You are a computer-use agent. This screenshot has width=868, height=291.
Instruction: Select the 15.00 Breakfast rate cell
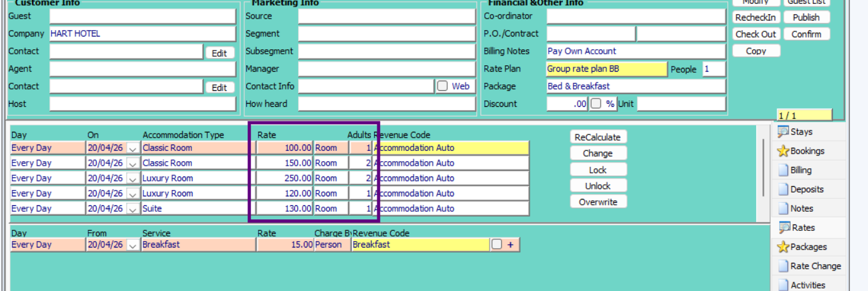click(285, 244)
